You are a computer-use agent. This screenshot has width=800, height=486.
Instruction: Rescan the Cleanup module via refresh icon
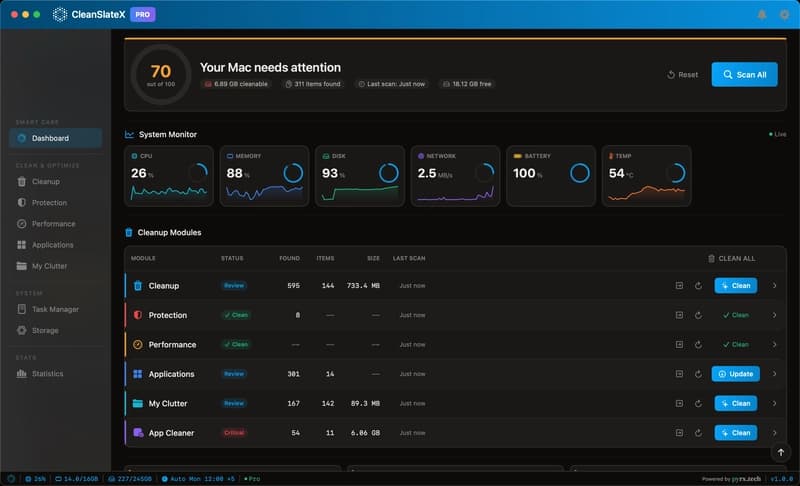[698, 286]
